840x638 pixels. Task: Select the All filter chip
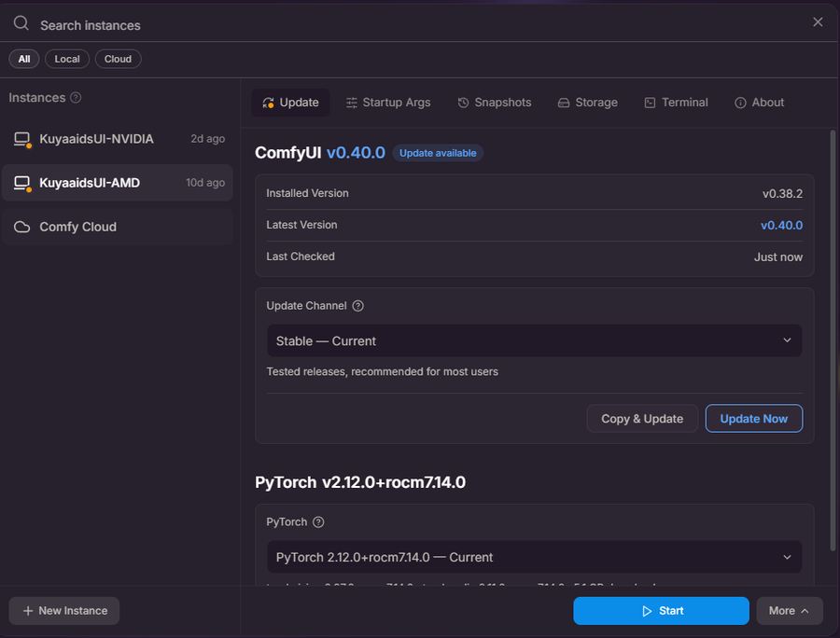[24, 59]
